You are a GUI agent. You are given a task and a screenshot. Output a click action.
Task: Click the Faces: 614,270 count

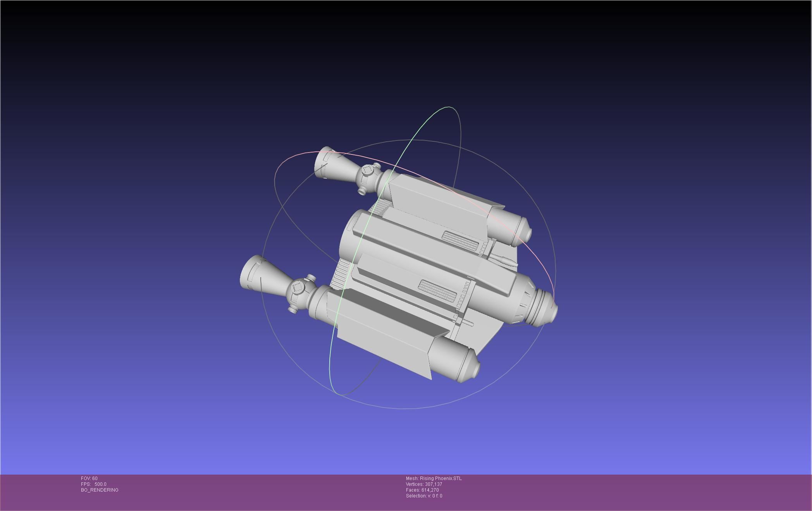pos(422,490)
